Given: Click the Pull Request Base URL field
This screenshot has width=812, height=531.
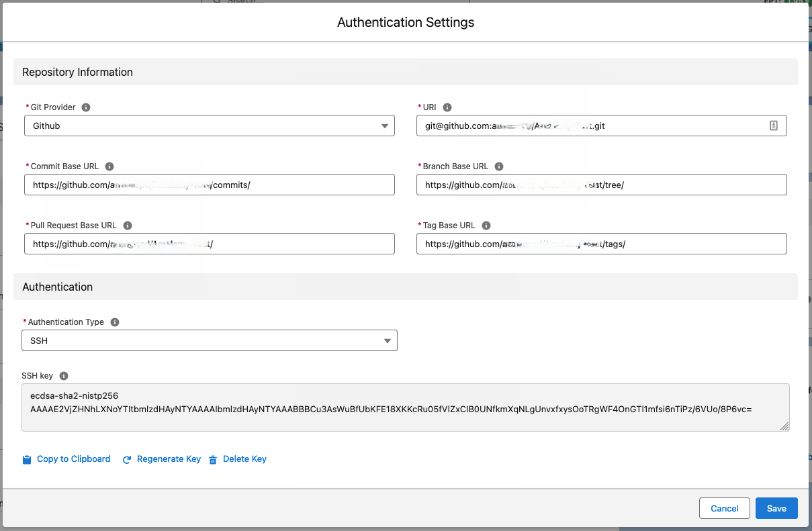Looking at the screenshot, I should (210, 244).
